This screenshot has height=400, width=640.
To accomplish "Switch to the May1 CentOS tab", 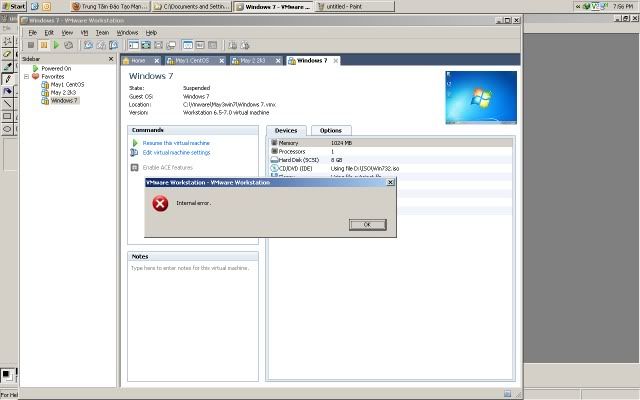I will click(192, 60).
